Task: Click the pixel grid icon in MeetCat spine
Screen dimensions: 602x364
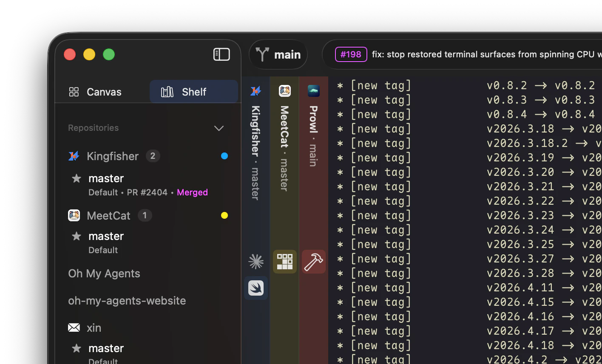Action: tap(285, 262)
